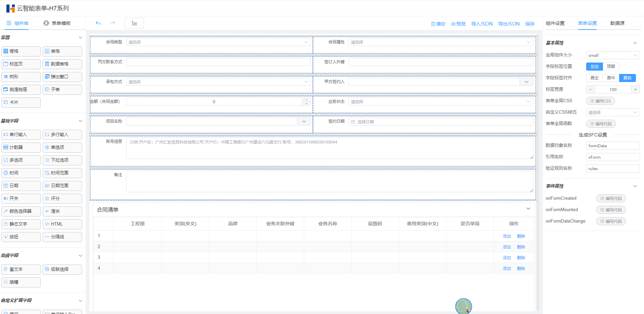Open the 全局组件大小 small dropdown
Screen dimensions: 644x314
(x=612, y=55)
